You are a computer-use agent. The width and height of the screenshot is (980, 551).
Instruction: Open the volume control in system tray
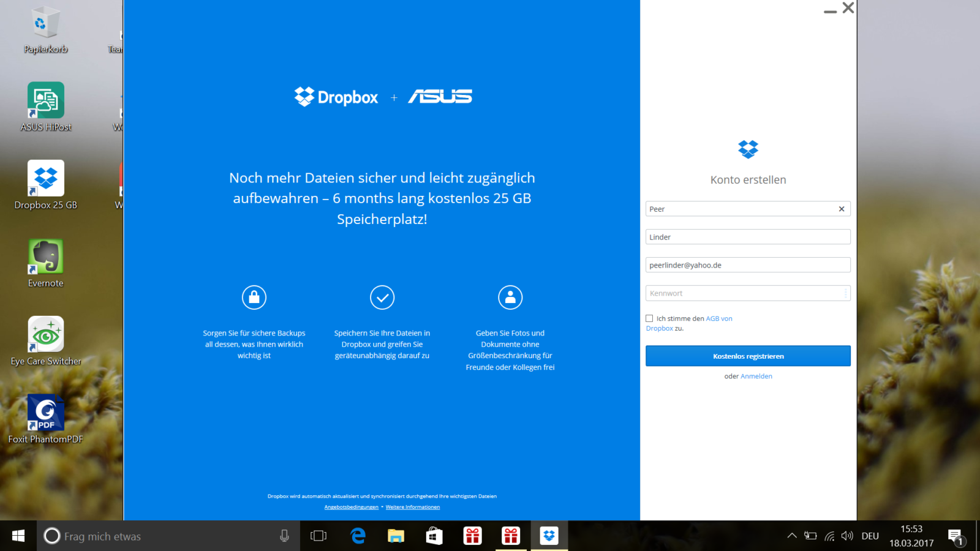[847, 536]
